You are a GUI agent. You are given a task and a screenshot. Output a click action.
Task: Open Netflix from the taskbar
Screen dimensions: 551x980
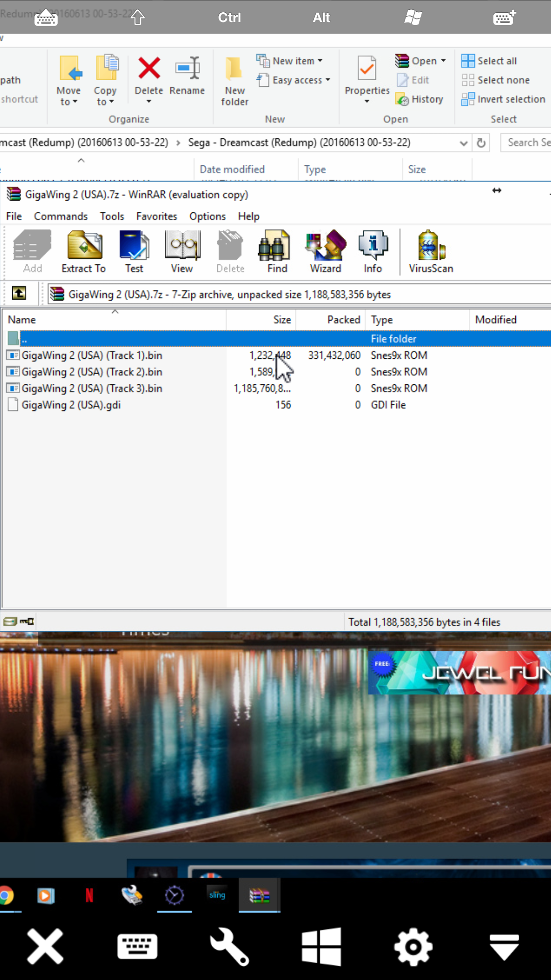89,895
